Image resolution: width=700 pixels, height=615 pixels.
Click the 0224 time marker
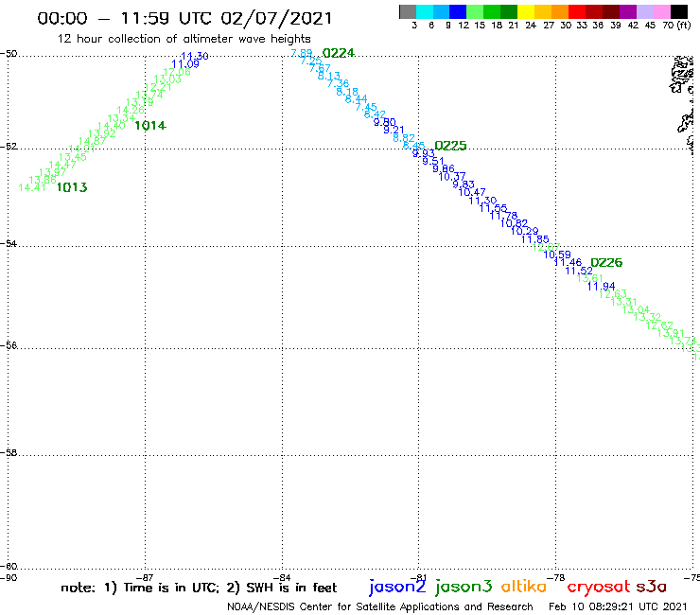pos(339,53)
